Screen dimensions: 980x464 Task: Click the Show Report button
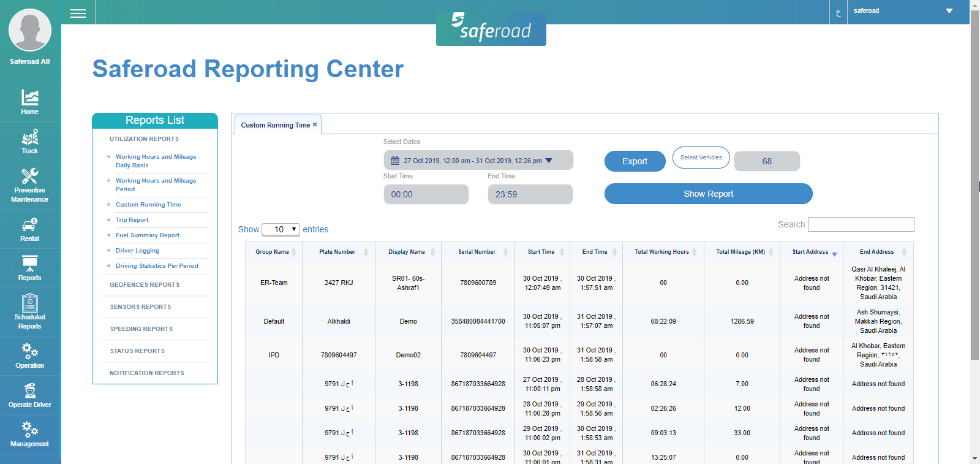point(708,194)
